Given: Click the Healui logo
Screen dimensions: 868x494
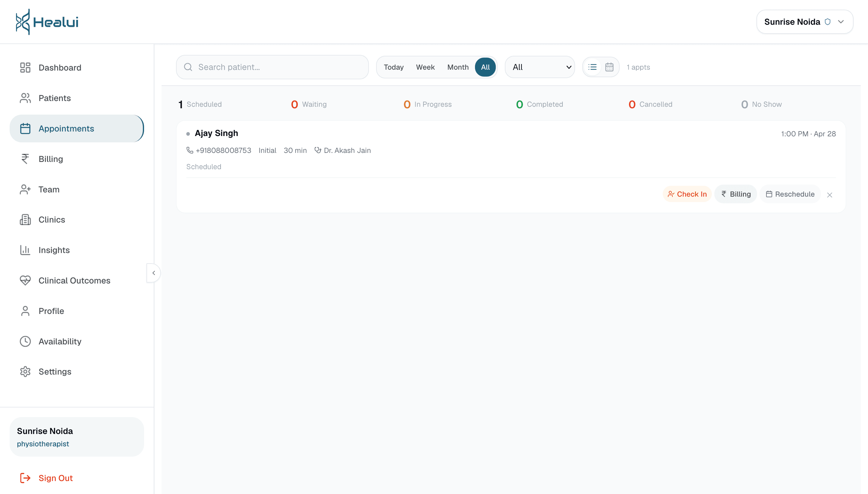Looking at the screenshot, I should [x=47, y=22].
